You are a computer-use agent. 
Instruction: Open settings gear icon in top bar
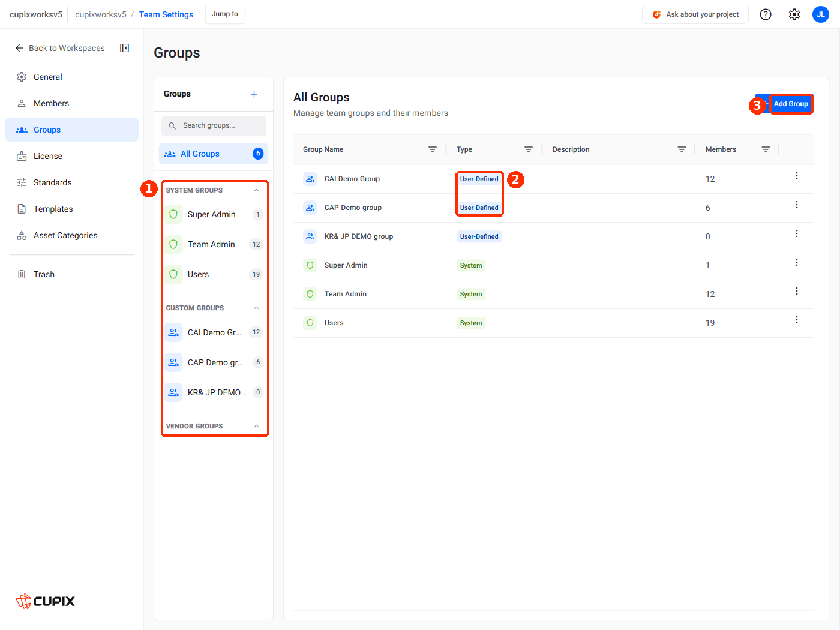coord(794,14)
